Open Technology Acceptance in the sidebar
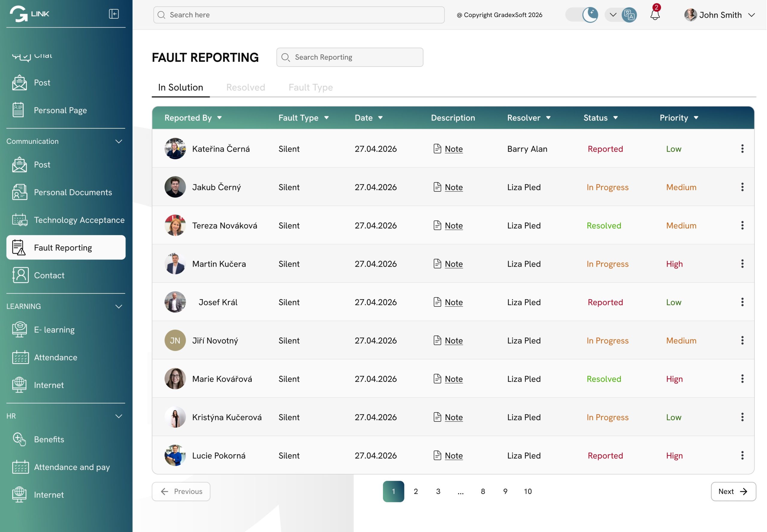 point(79,220)
